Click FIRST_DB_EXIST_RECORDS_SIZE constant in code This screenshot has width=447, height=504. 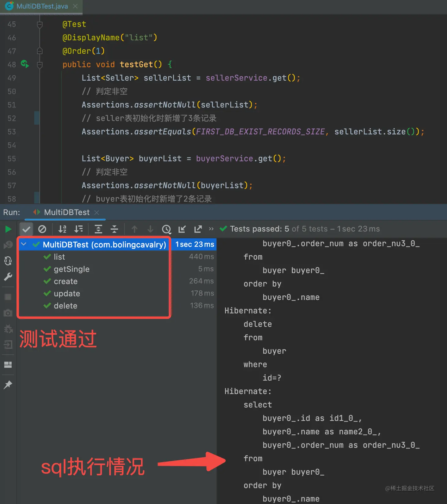click(x=260, y=132)
